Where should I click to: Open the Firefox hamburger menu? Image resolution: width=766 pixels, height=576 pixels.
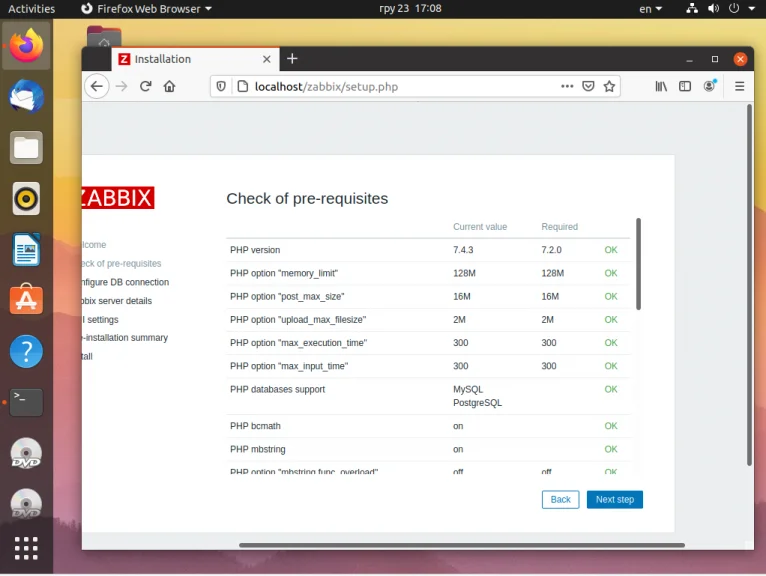point(740,86)
